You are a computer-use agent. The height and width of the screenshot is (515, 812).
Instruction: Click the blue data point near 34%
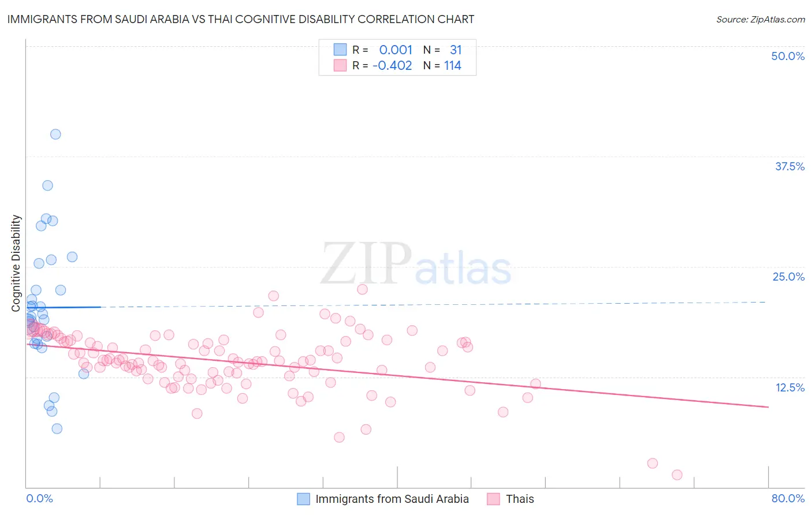47,185
